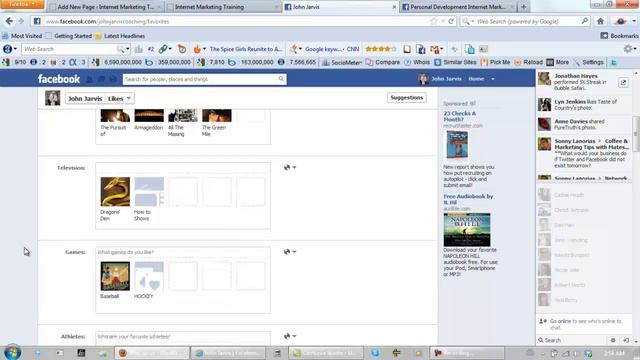
Task: Click the Facebook search field
Action: (x=204, y=79)
